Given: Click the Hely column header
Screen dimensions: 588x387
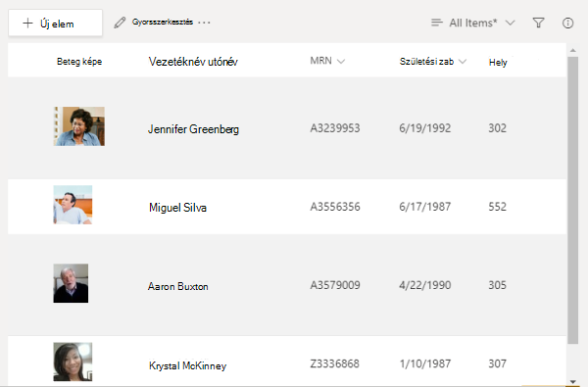Looking at the screenshot, I should [x=498, y=63].
